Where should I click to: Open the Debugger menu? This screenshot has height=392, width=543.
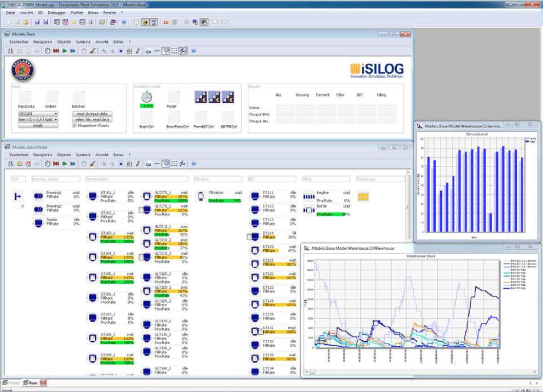pyautogui.click(x=56, y=12)
